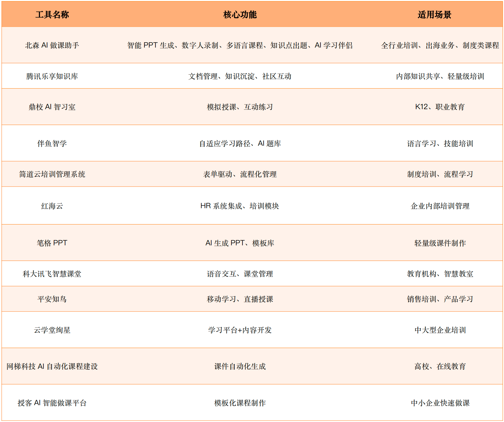Image resolution: width=504 pixels, height=422 pixels.
Task: Select 授客 AI 智能做课平台 cell
Action: pos(52,403)
